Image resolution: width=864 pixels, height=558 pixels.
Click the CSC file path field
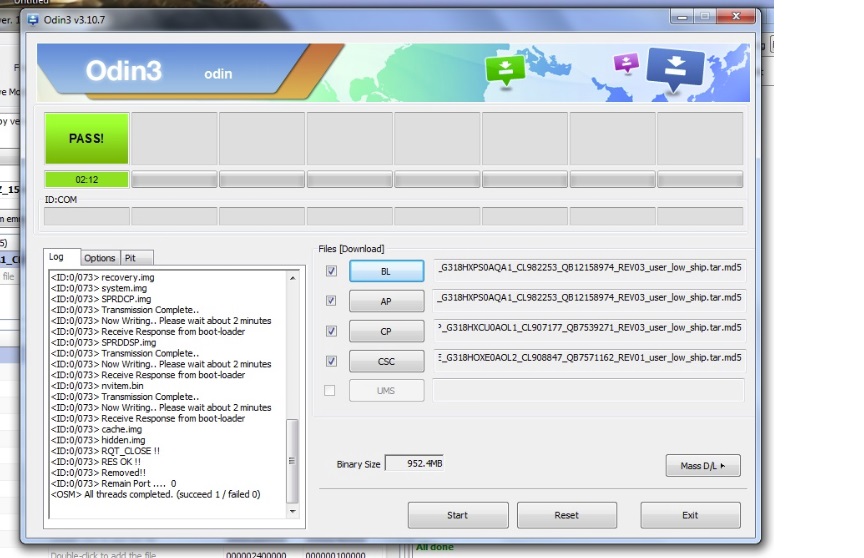click(x=589, y=360)
